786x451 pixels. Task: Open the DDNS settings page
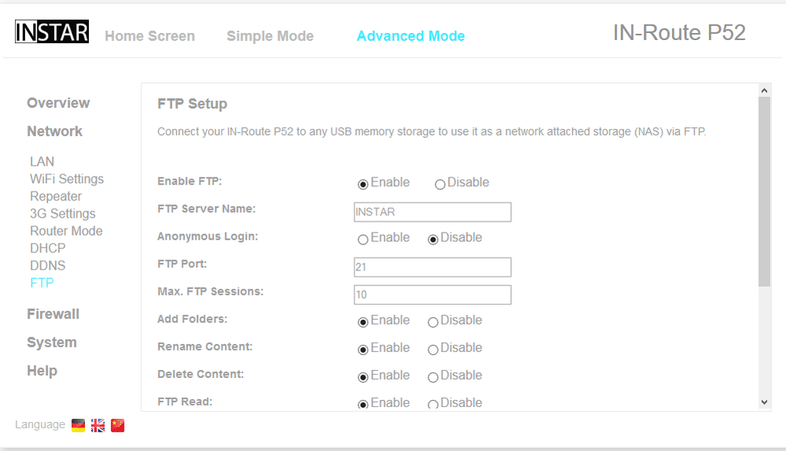[x=47, y=265]
